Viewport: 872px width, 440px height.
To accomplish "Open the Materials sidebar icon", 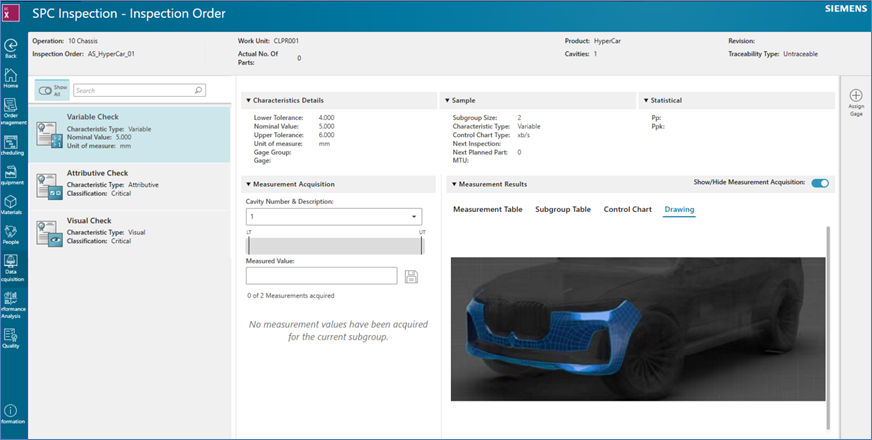I will click(x=10, y=203).
